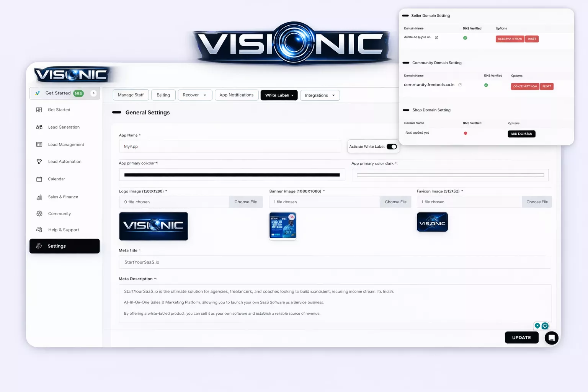
Task: Open the App Notifications tab
Action: pos(236,95)
